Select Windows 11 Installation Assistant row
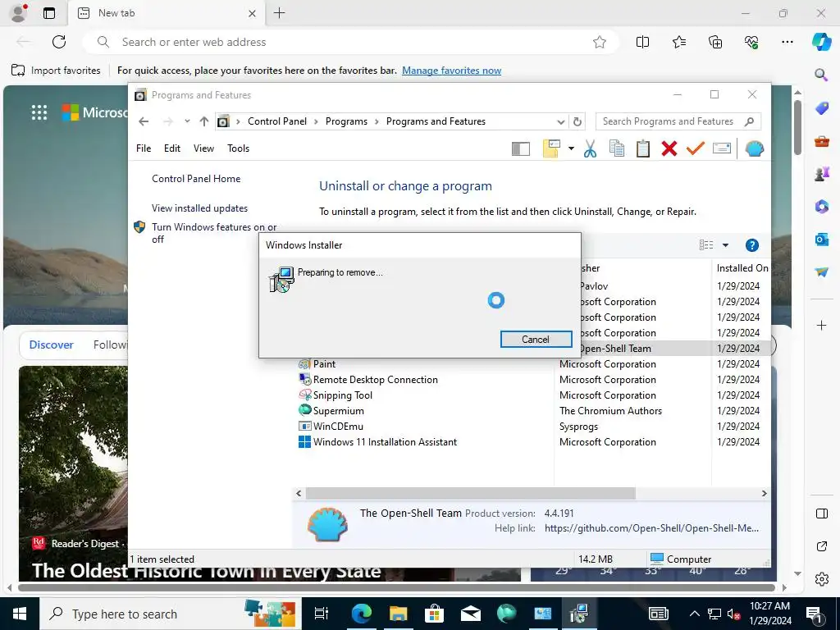Viewport: 840px width, 630px height. [531, 442]
